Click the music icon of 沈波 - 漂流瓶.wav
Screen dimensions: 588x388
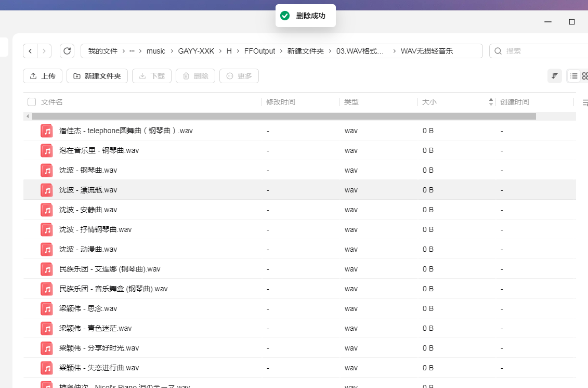pyautogui.click(x=47, y=190)
